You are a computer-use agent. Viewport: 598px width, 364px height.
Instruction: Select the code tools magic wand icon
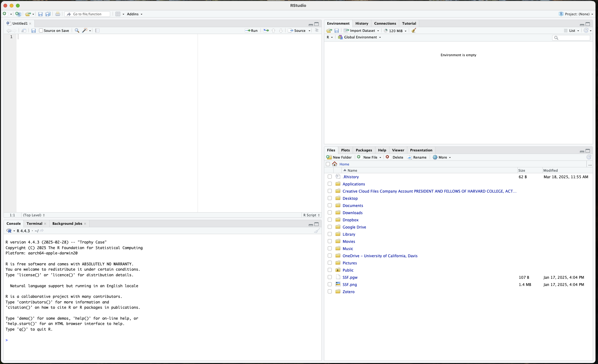(85, 31)
